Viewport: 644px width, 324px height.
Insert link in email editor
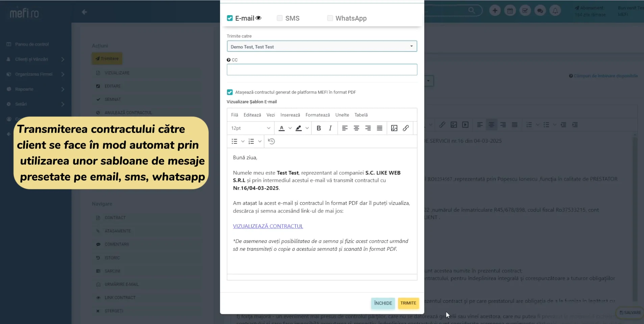click(x=406, y=128)
